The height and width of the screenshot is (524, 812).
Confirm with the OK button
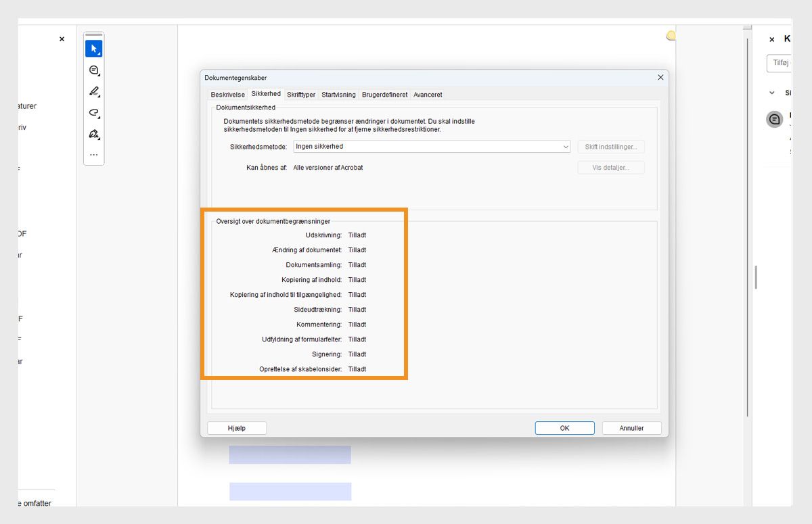(564, 428)
